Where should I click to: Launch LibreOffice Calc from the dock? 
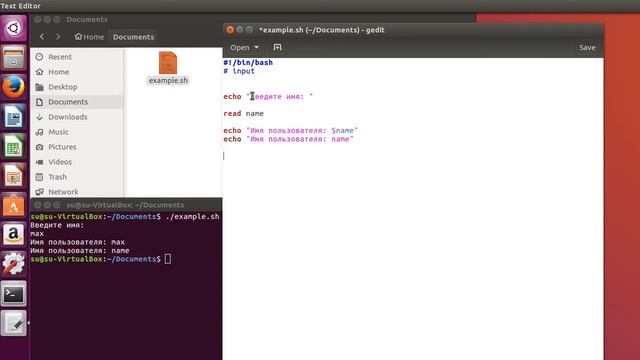(x=13, y=146)
